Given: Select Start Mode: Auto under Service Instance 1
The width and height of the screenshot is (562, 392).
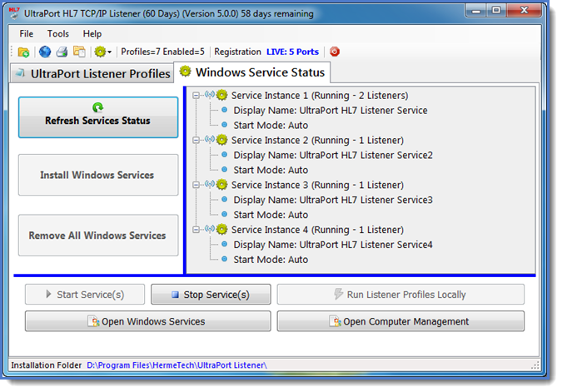Looking at the screenshot, I should 271,126.
